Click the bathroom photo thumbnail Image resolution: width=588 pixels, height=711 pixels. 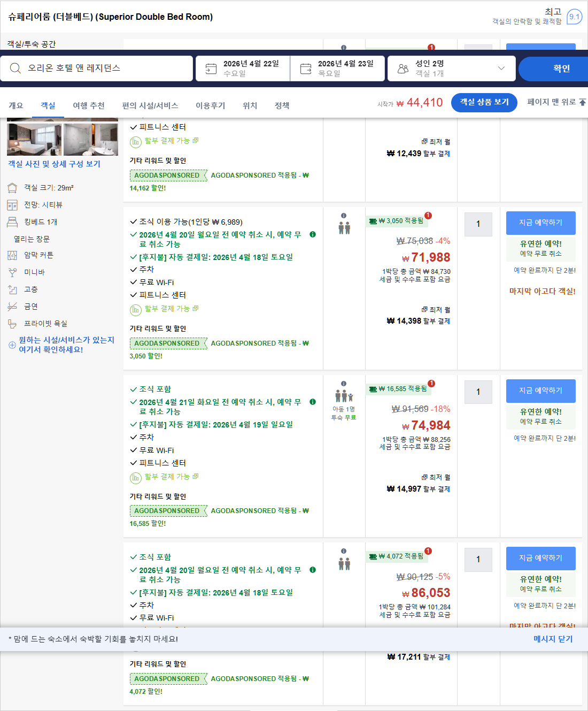click(90, 139)
